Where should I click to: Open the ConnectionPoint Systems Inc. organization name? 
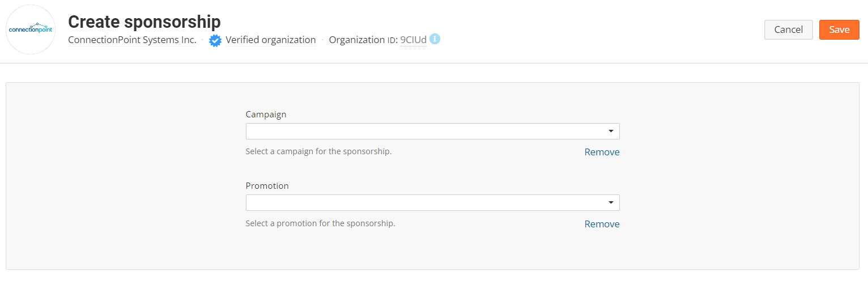pos(132,40)
